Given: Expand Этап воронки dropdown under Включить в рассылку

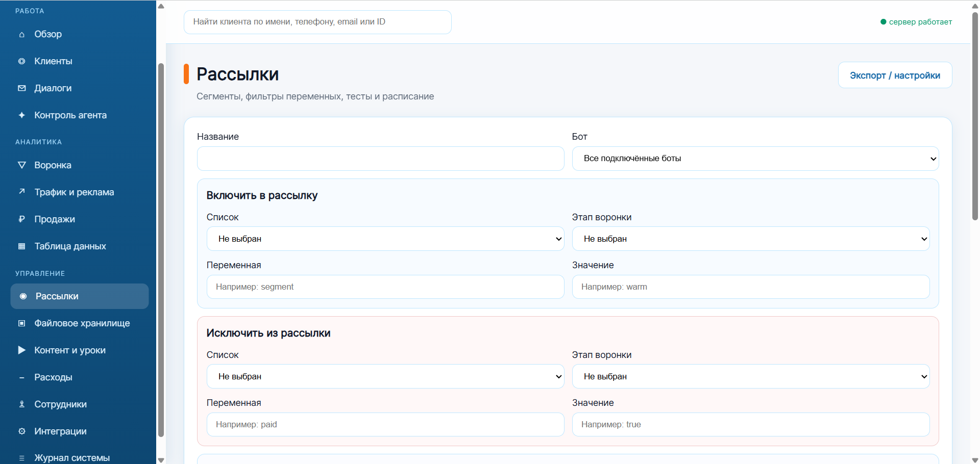Looking at the screenshot, I should click(x=751, y=239).
